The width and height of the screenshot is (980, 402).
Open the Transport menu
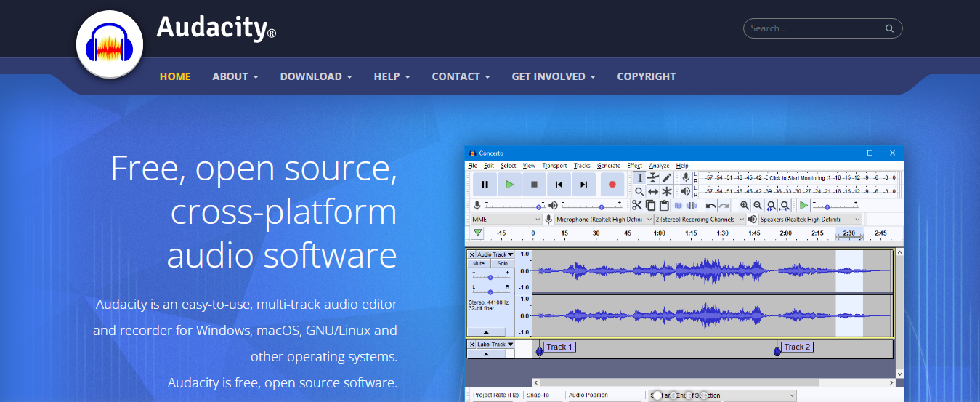(x=554, y=166)
